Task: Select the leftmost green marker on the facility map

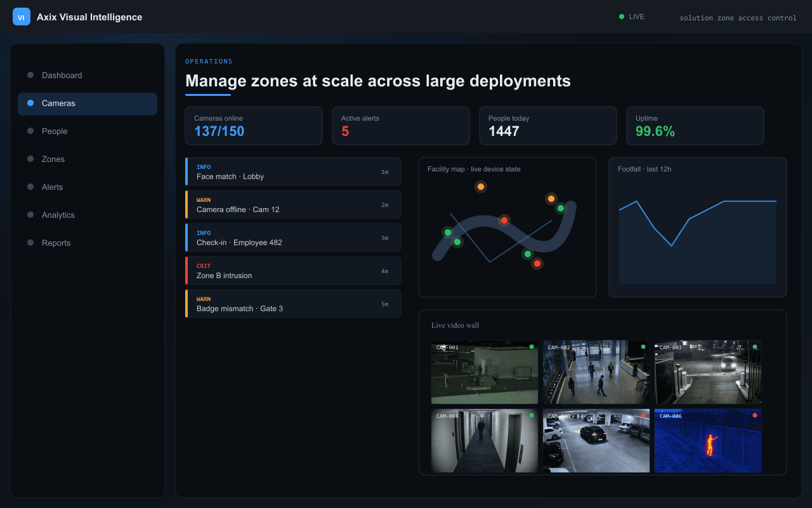Action: pyautogui.click(x=447, y=232)
